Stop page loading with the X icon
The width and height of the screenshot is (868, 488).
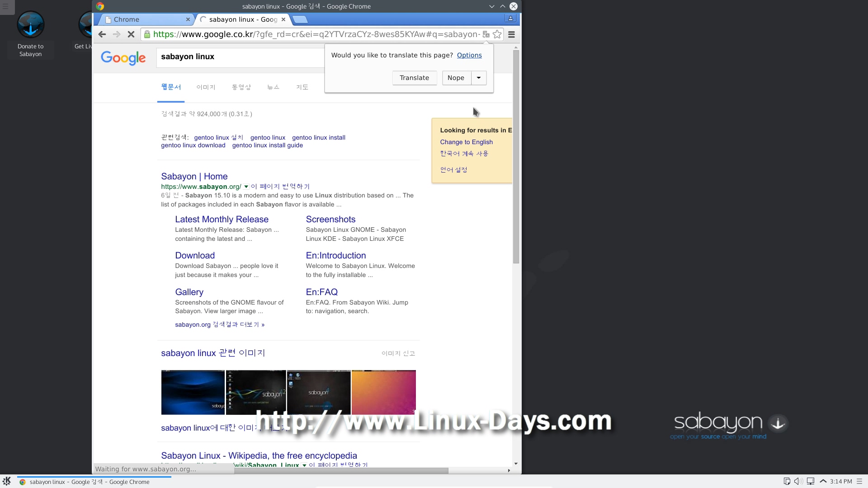click(x=131, y=34)
